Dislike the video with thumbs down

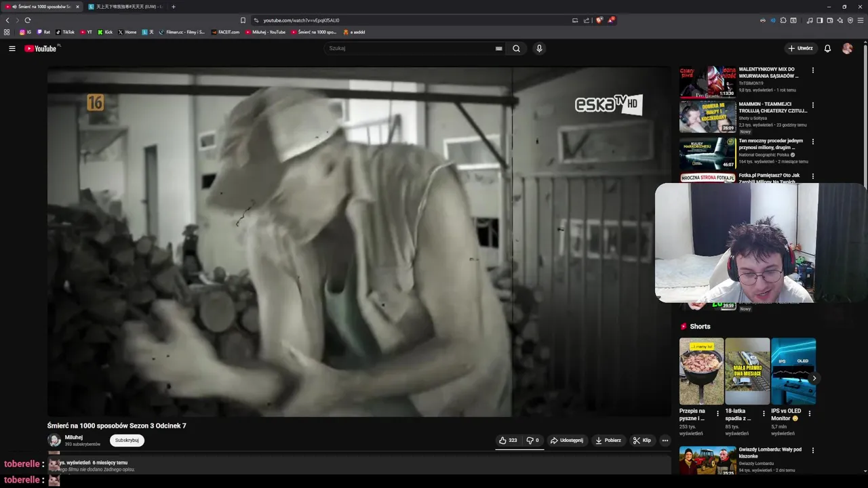coord(532,440)
